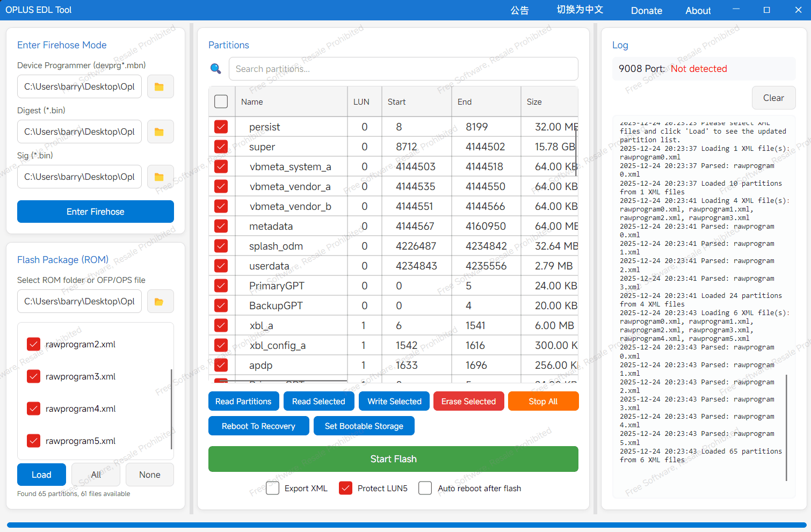This screenshot has height=532, width=811.
Task: Uncheck rawprogram5.xml checkbox
Action: click(x=34, y=441)
